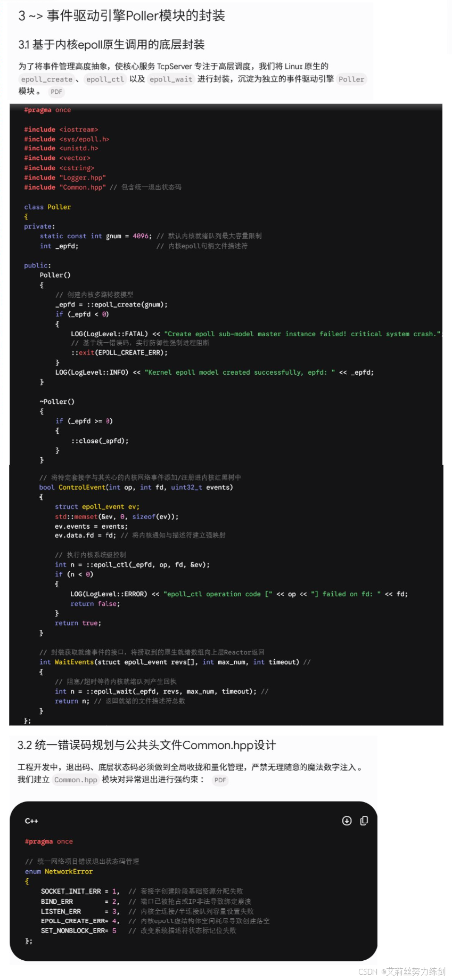Image resolution: width=452 pixels, height=980 pixels.
Task: Open the PDF badge after the Poller module sentence
Action: pos(56,92)
